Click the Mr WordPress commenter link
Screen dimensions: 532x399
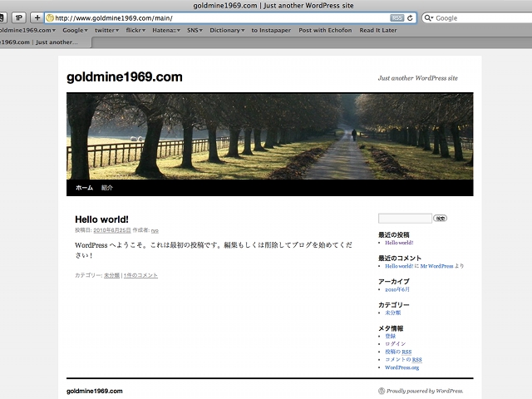(x=436, y=266)
